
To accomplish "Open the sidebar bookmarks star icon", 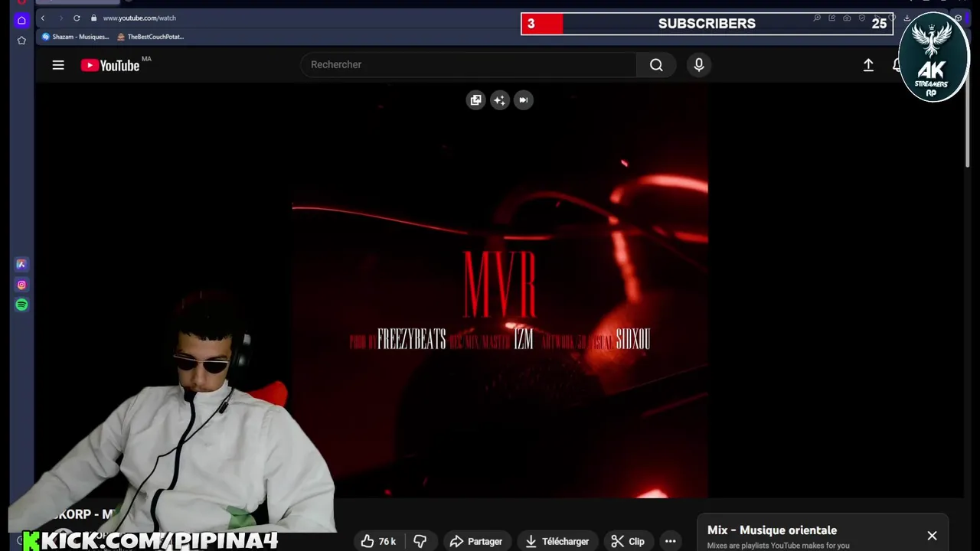I will 21,40.
